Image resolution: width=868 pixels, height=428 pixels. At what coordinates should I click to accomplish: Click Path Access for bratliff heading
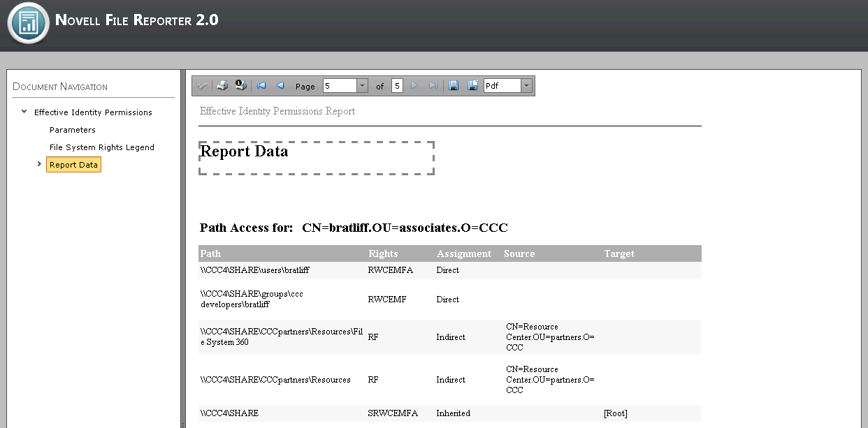[354, 228]
